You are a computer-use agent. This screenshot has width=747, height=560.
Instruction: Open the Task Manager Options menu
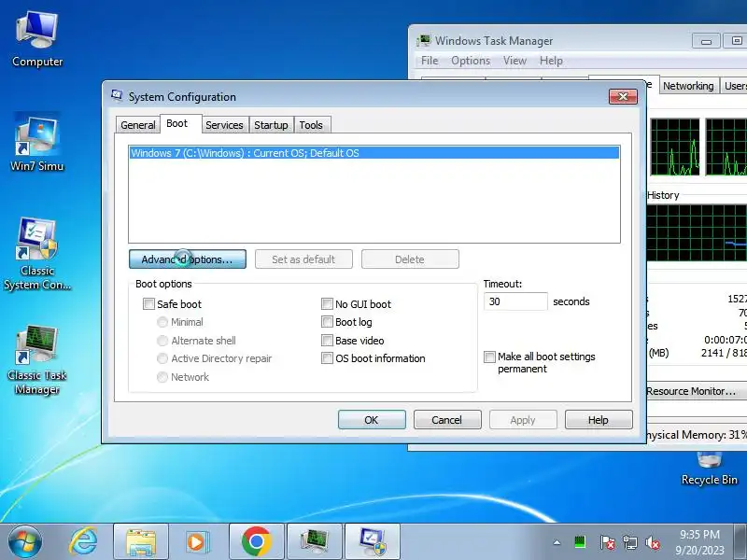471,61
